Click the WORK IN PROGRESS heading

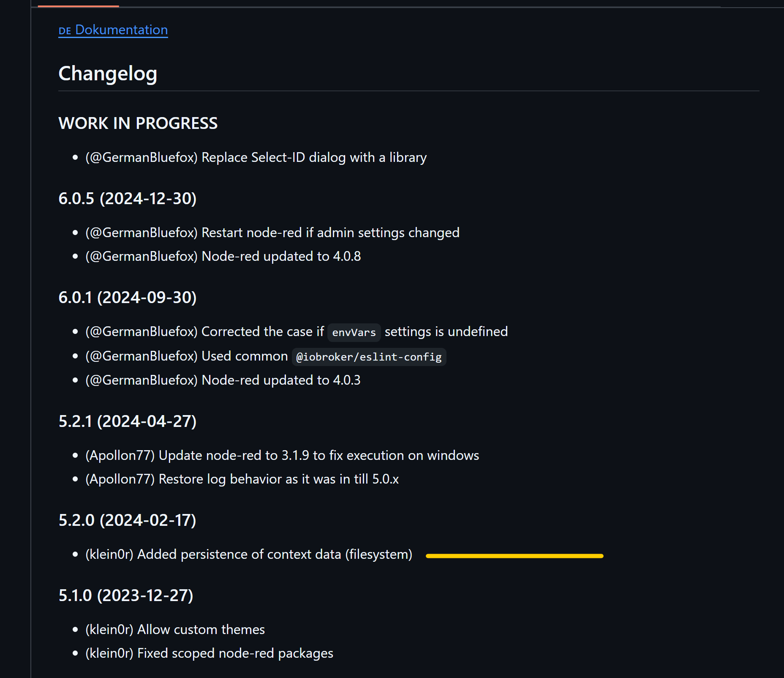[x=138, y=123]
